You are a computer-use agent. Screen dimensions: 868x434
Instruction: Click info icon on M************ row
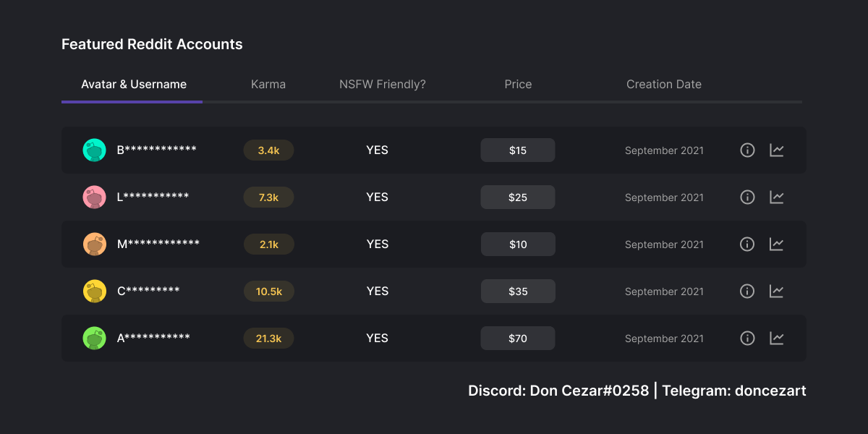pos(747,244)
